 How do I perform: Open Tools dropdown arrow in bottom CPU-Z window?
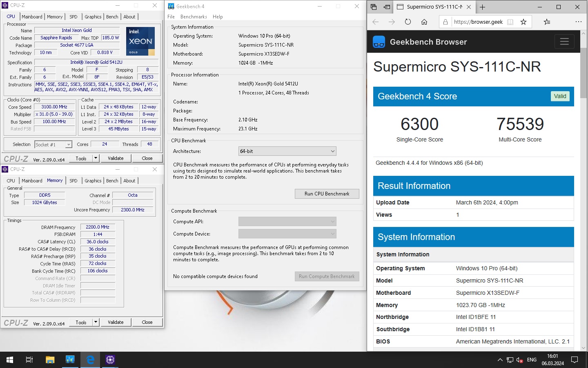(96, 322)
